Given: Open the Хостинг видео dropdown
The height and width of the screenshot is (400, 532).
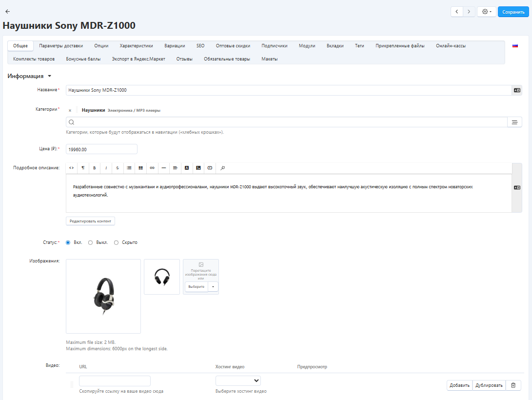Looking at the screenshot, I should point(238,380).
